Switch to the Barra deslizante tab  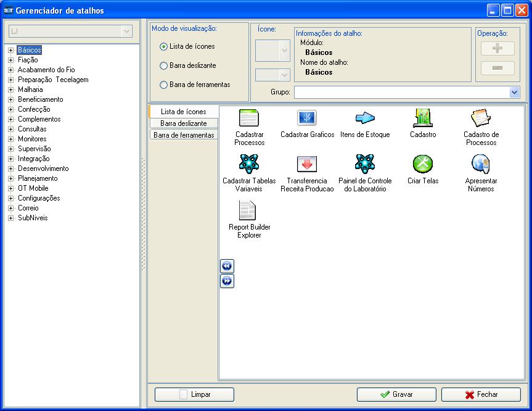point(184,123)
